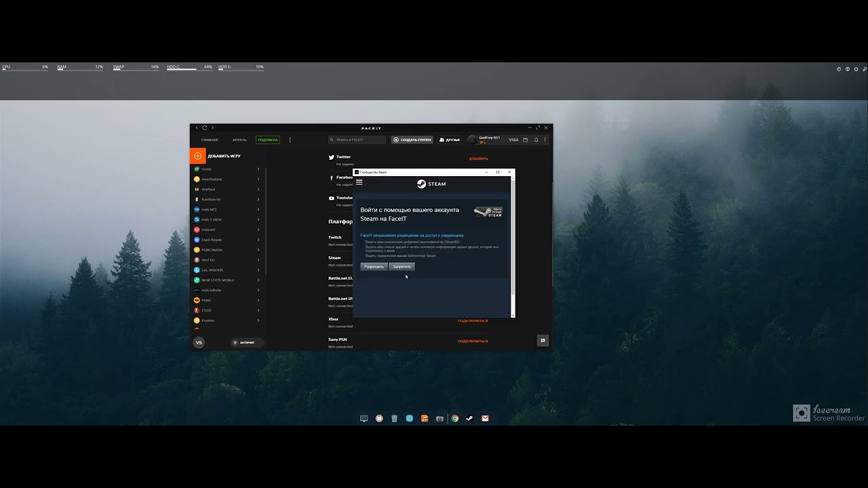Open the ДРУЗЬЯ friends button
Screen dimensions: 868x488
(450, 140)
